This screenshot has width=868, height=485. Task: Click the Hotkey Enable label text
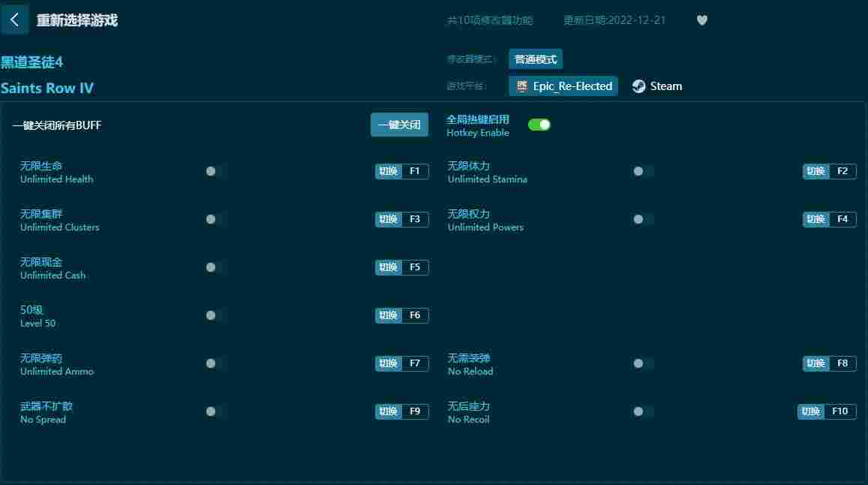coord(478,133)
